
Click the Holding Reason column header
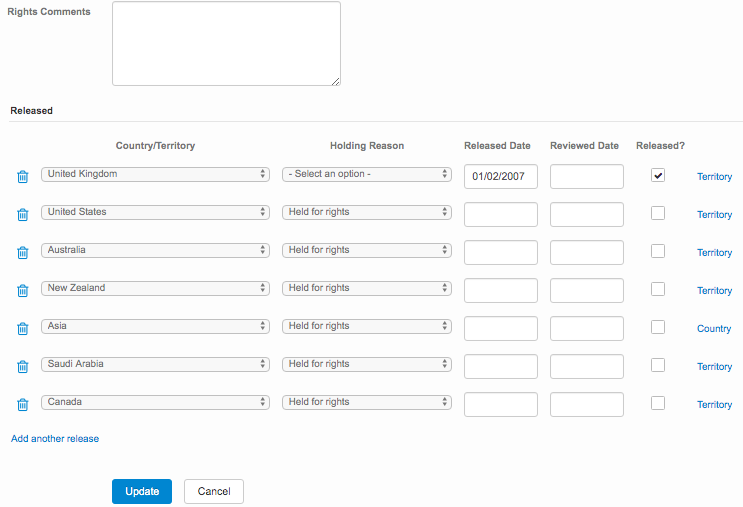(367, 145)
